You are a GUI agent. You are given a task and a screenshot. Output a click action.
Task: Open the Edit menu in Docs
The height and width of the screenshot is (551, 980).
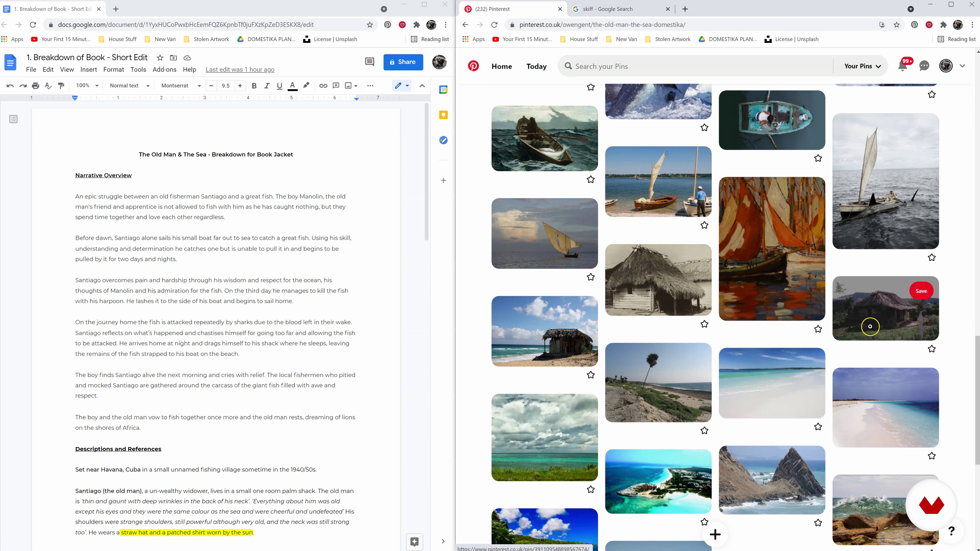pos(48,70)
